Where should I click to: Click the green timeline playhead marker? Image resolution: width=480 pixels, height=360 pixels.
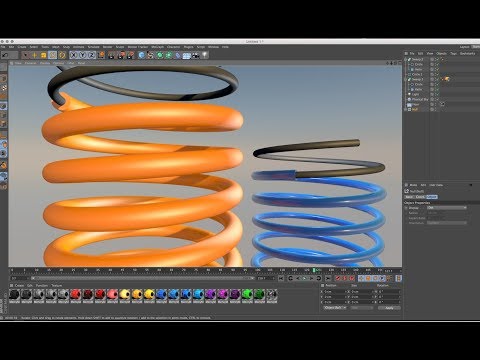[314, 270]
